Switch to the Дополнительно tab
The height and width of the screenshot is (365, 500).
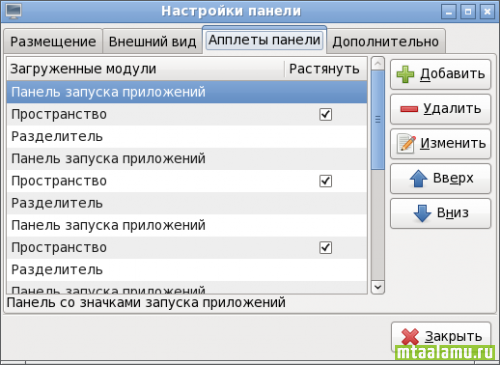tap(386, 41)
